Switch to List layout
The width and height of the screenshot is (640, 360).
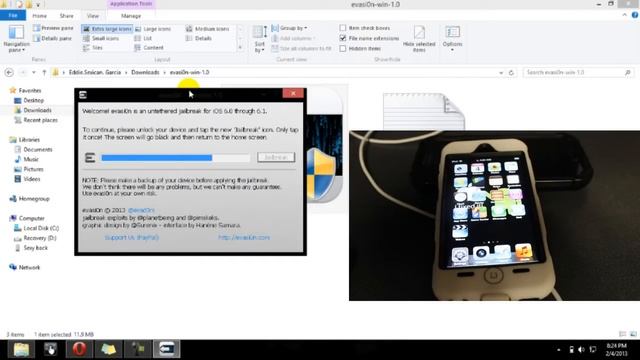click(x=143, y=38)
